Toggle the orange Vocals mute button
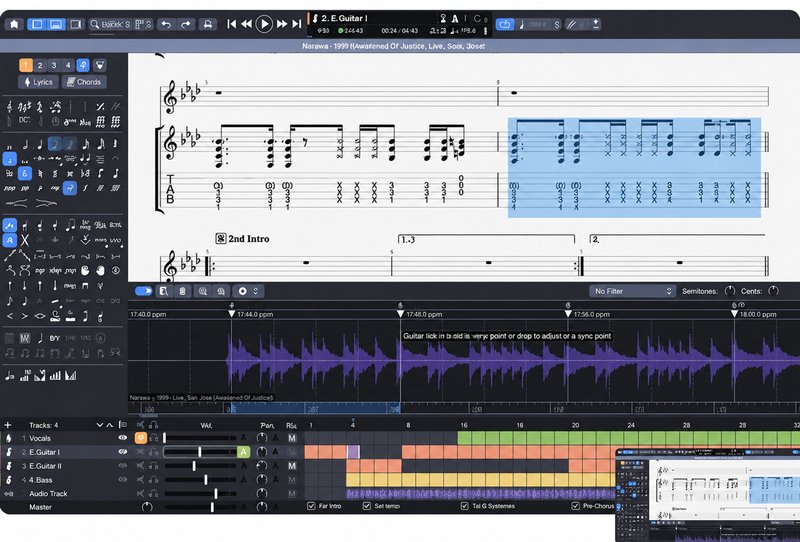Screen dimensions: 800x542 pyautogui.click(x=140, y=438)
